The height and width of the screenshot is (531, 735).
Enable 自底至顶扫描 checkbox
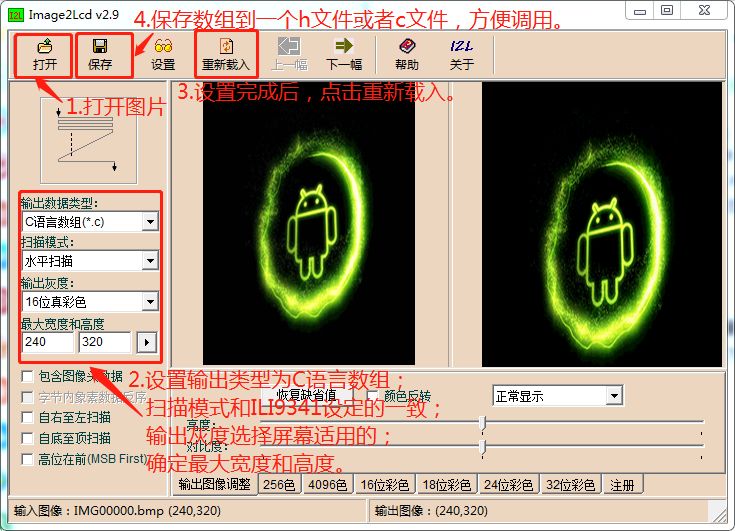tap(27, 438)
